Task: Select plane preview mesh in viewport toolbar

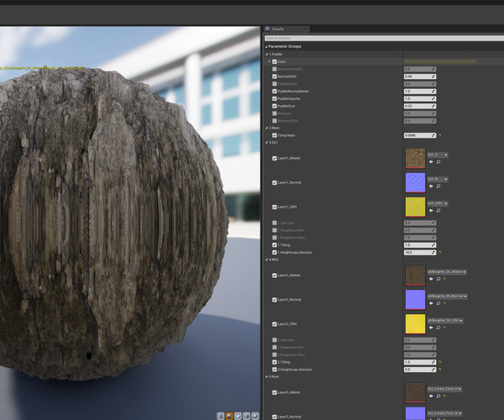Action: [x=238, y=416]
